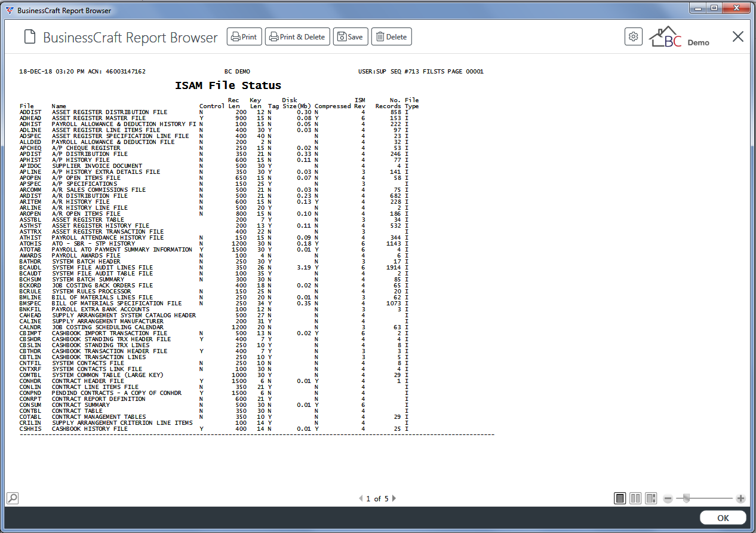756x533 pixels.
Task: Click the COTABL file code
Action: [x=30, y=417]
